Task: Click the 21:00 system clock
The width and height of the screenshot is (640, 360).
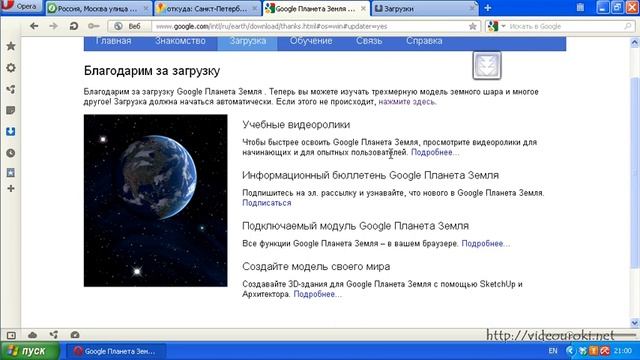Action: click(623, 351)
